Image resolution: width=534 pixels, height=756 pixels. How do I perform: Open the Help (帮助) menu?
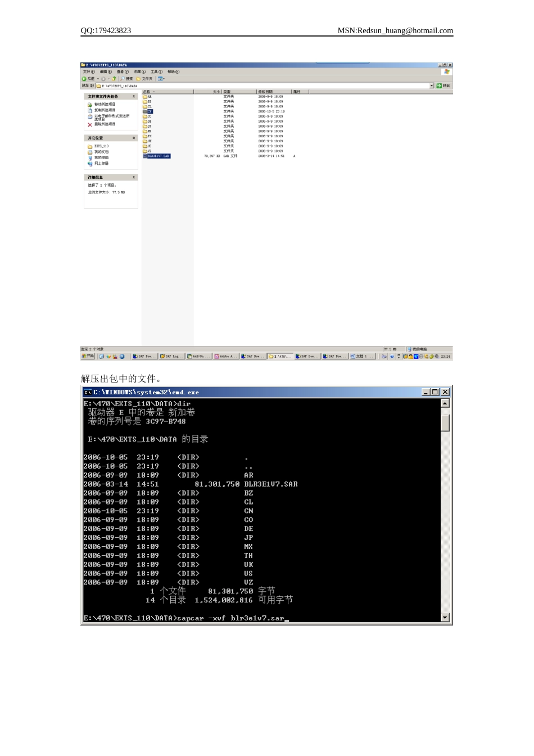click(x=173, y=71)
